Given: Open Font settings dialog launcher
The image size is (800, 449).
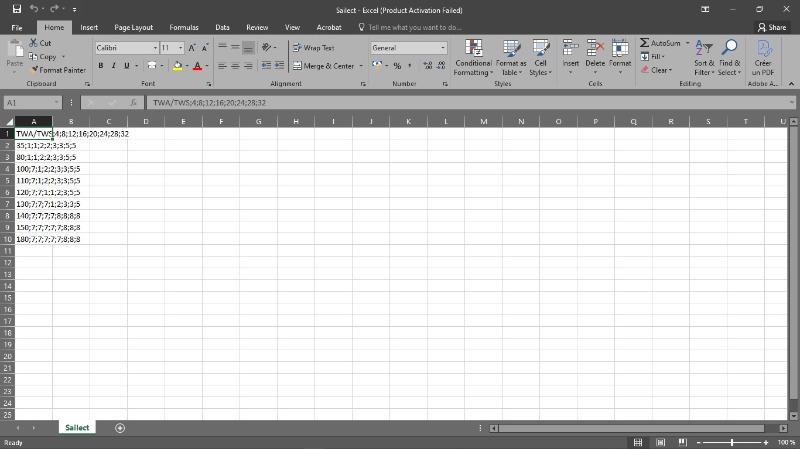Looking at the screenshot, I should tap(209, 84).
